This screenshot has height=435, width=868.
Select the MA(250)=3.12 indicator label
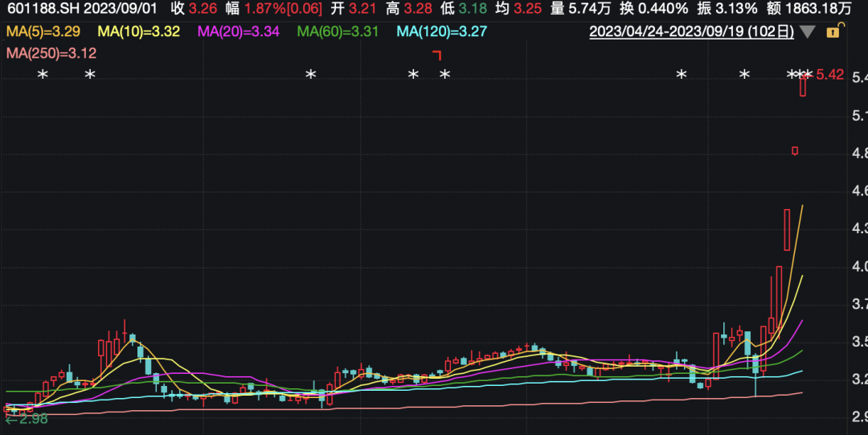coord(51,53)
